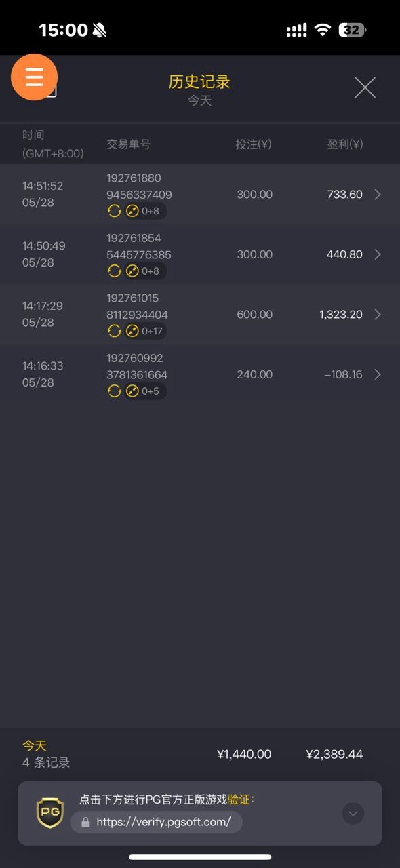400x868 pixels.
Task: Click the refresh spin icon in 733.60 row
Action: point(114,212)
